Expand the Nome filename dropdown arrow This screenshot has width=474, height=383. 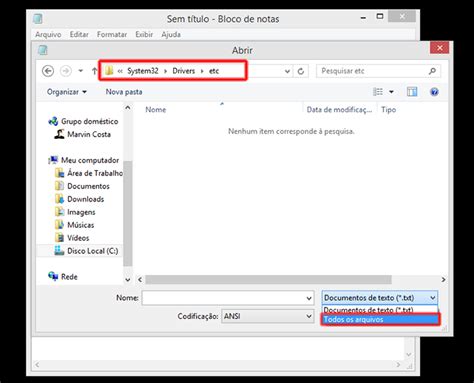point(309,298)
